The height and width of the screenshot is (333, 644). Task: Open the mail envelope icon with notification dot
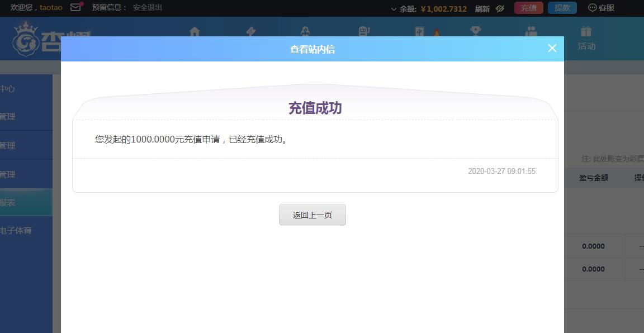click(x=76, y=7)
